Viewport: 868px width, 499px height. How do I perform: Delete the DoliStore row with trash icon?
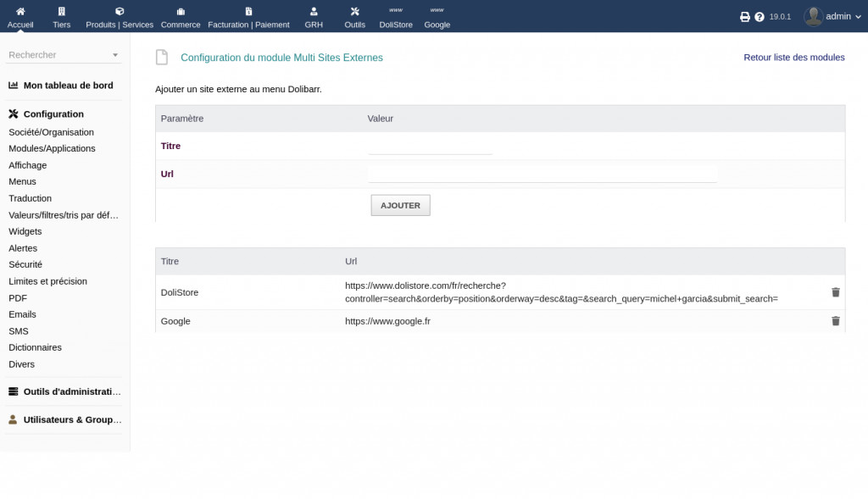coord(836,292)
